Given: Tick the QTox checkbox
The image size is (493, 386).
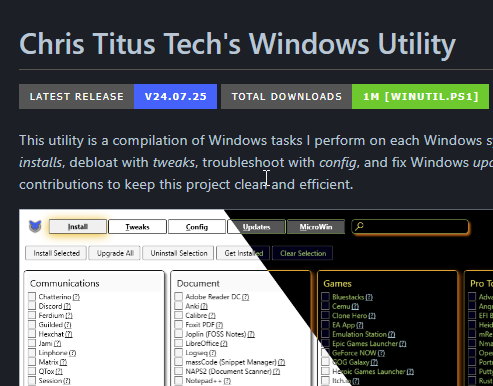Looking at the screenshot, I should tap(32, 371).
